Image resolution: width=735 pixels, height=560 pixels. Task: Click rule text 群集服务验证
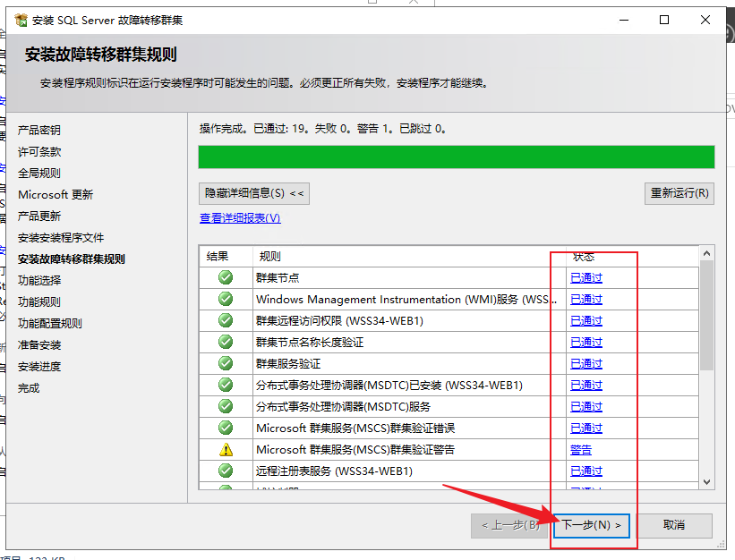(288, 364)
